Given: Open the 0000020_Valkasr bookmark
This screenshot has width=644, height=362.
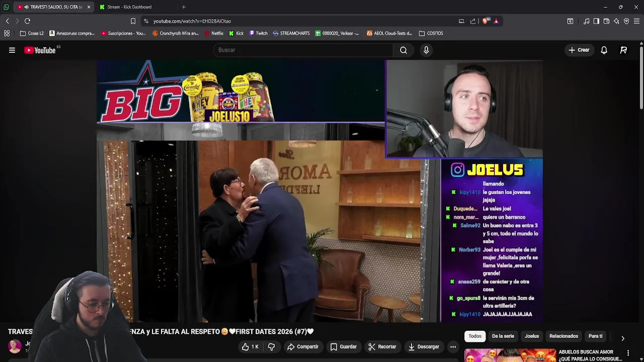Looking at the screenshot, I should [x=337, y=33].
